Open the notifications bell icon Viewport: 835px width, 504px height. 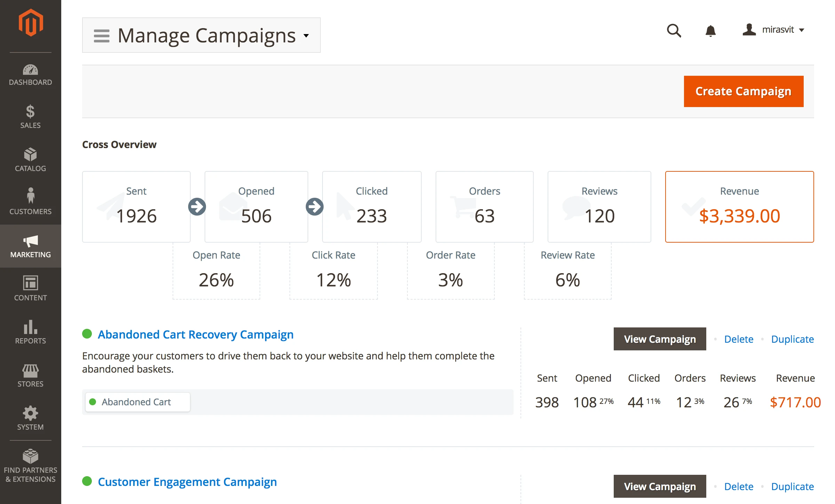click(711, 31)
